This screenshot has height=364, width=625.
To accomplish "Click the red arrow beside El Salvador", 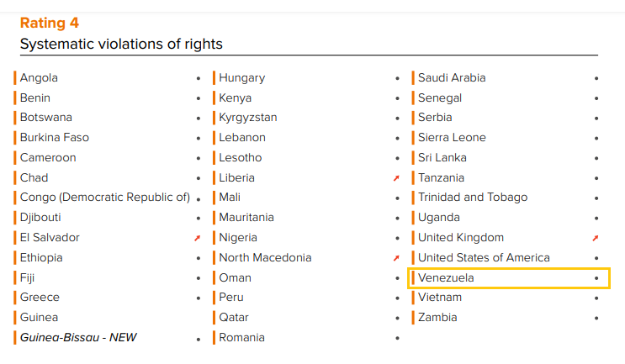I will tap(198, 238).
